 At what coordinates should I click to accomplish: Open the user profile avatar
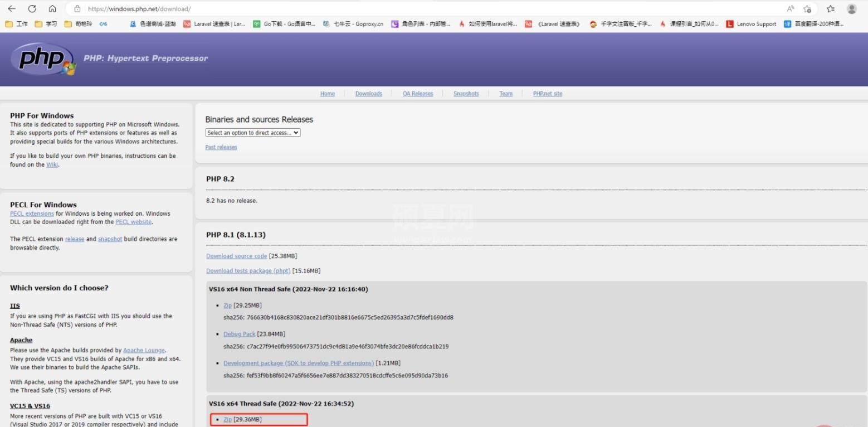coord(851,8)
